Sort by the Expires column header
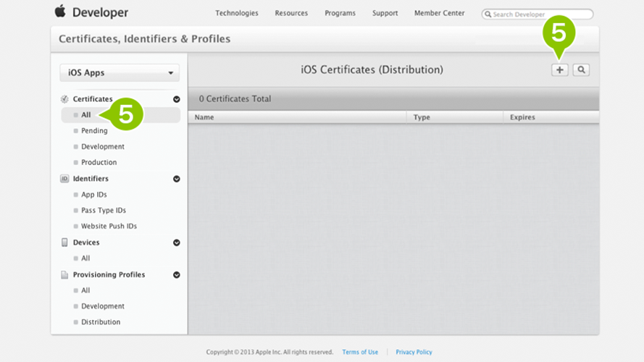644x362 pixels. 522,117
